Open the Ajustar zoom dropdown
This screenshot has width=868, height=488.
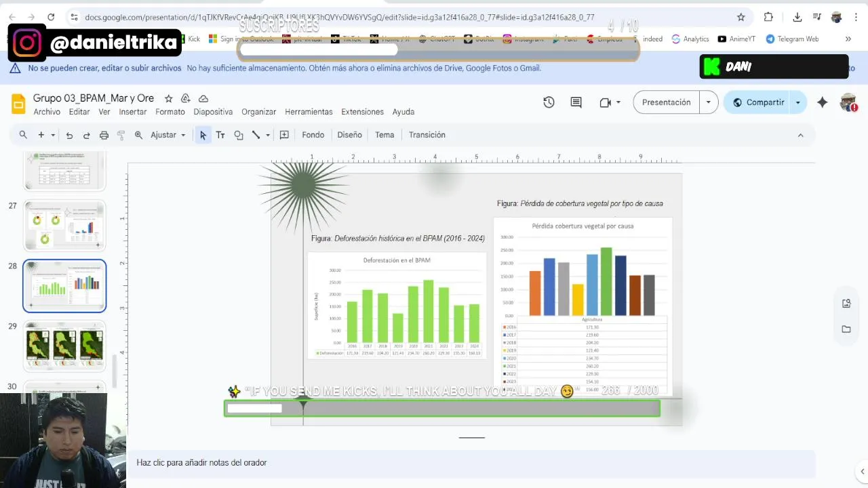click(x=168, y=135)
